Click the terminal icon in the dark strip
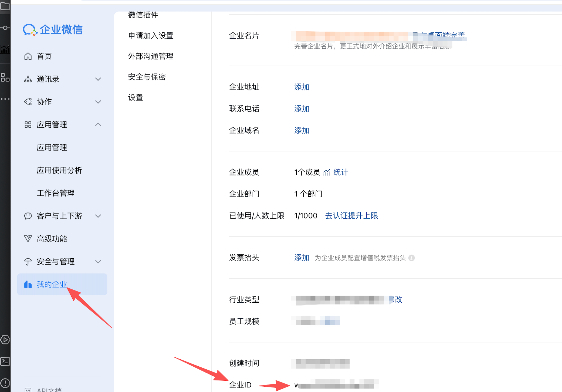562x392 pixels. coord(5,361)
